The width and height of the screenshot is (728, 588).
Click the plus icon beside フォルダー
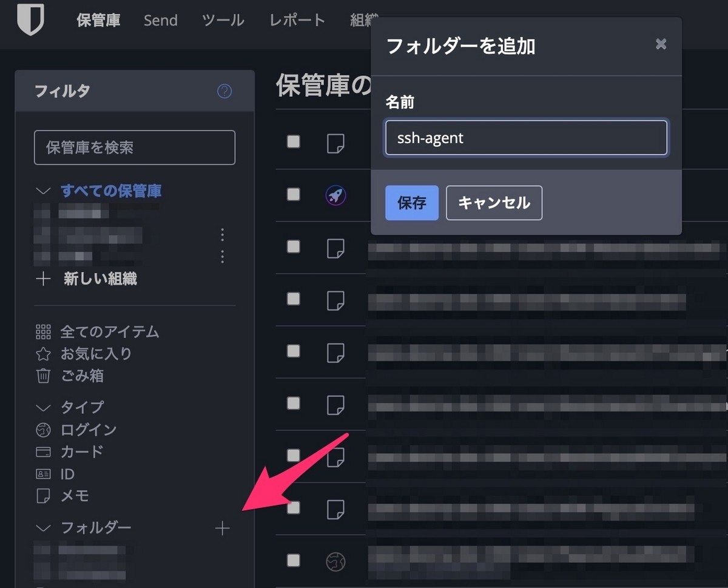pyautogui.click(x=223, y=529)
